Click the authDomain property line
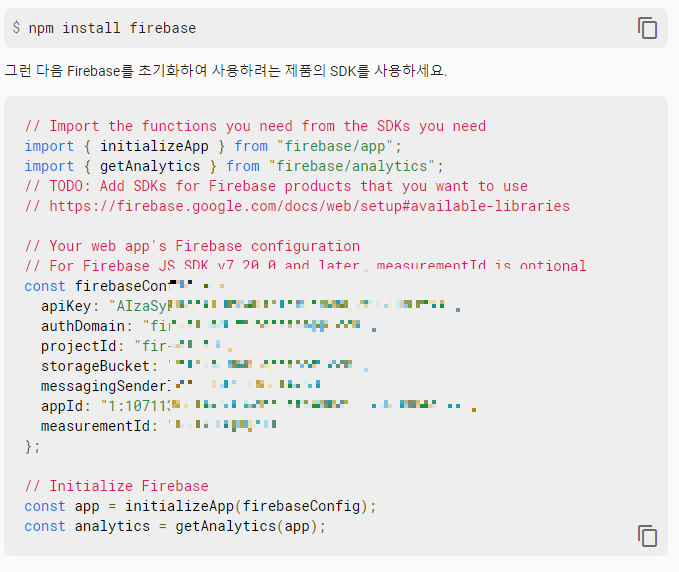The width and height of the screenshot is (679, 572). click(x=209, y=326)
